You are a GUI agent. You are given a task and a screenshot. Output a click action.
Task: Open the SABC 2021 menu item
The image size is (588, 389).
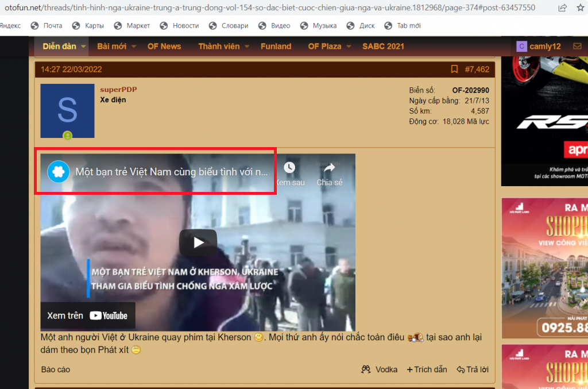point(383,47)
